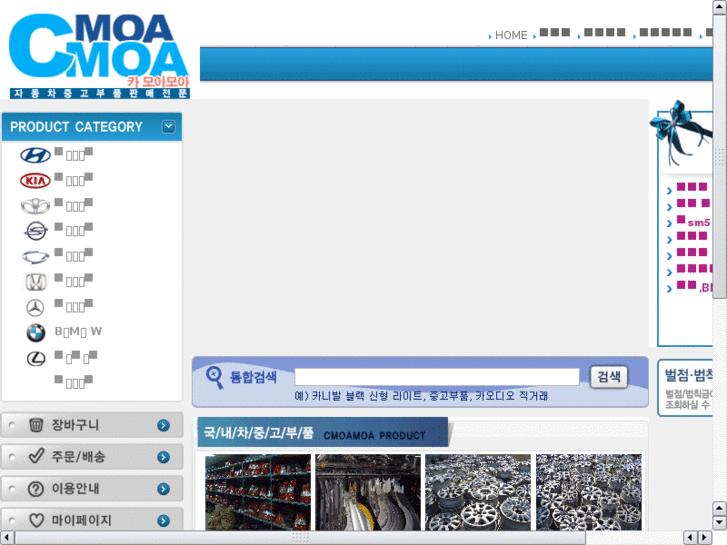Go to HOME in top navigation
Viewport: 727px width, 545px height.
click(511, 35)
